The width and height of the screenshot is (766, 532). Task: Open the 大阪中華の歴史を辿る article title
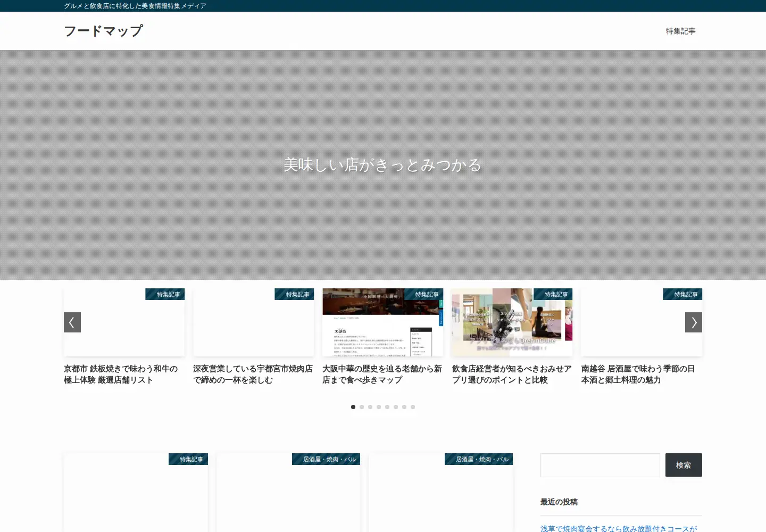[382, 374]
